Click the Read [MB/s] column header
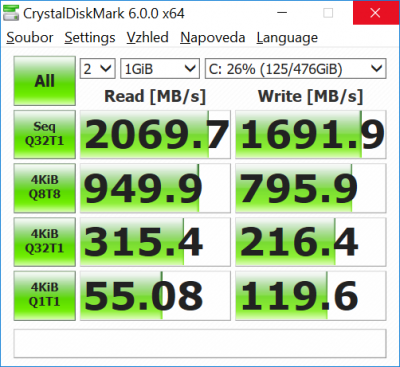 click(155, 96)
